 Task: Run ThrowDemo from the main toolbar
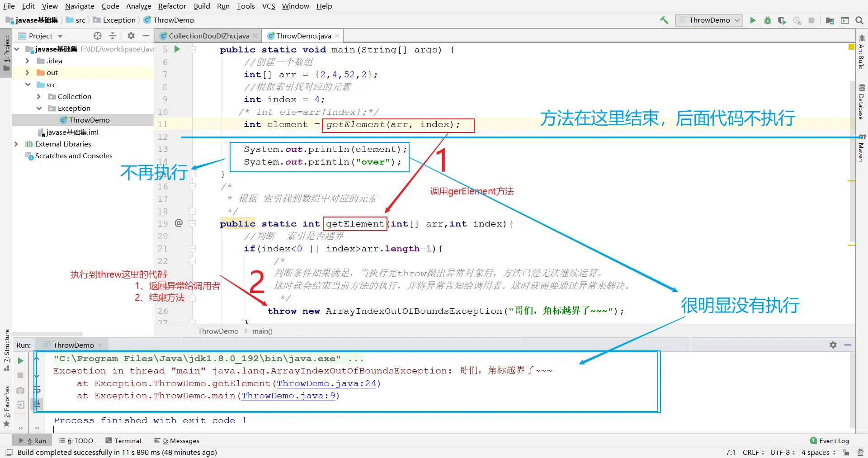(753, 20)
